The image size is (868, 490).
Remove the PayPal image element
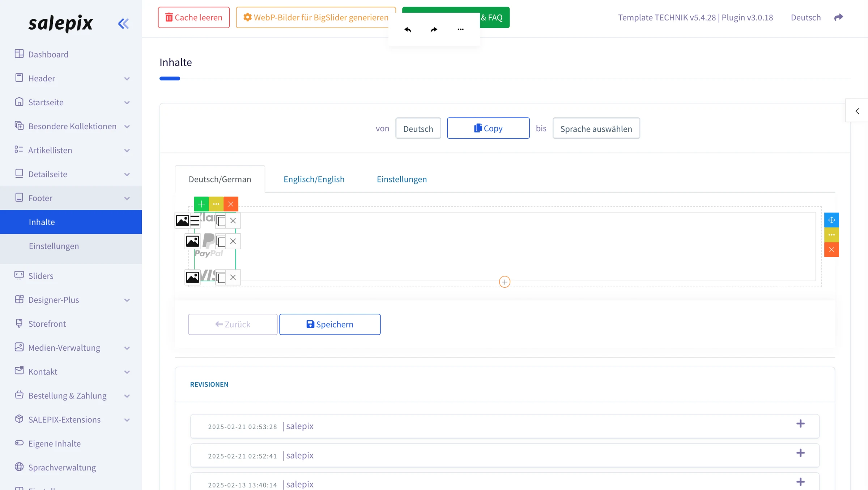[233, 241]
